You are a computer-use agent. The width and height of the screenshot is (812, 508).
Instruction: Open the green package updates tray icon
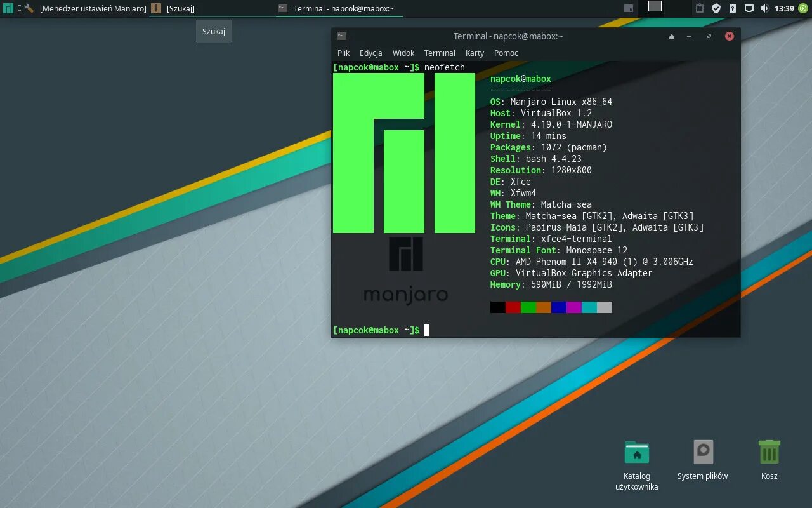pos(803,8)
